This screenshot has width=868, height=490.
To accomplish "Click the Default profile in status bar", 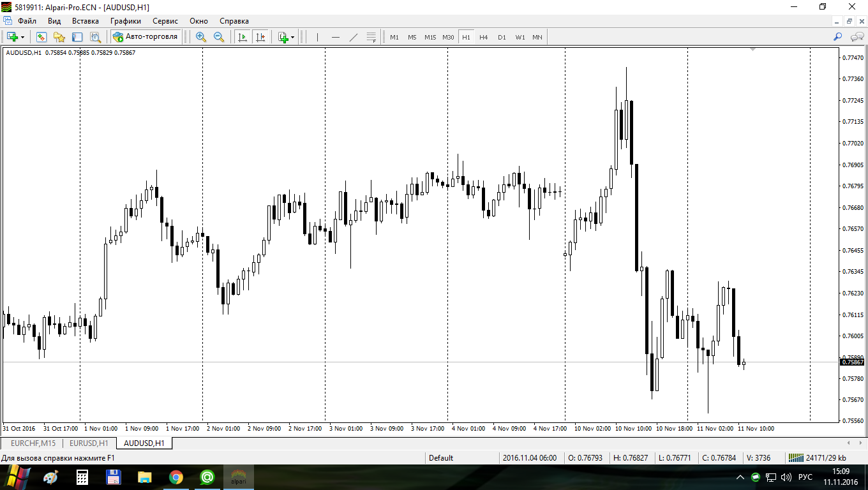I will (441, 457).
